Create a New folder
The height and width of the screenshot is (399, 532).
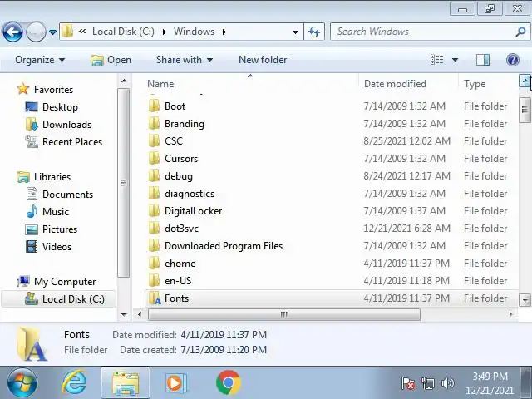click(263, 60)
